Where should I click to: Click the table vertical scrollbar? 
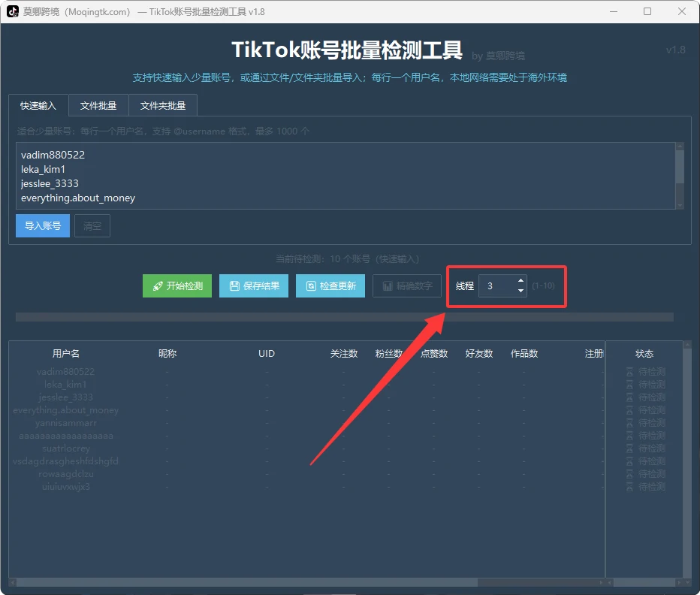[687, 459]
